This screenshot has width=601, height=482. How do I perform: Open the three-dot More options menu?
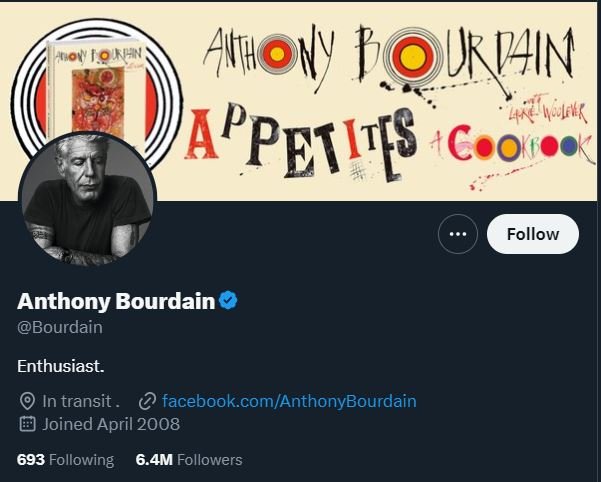point(458,234)
